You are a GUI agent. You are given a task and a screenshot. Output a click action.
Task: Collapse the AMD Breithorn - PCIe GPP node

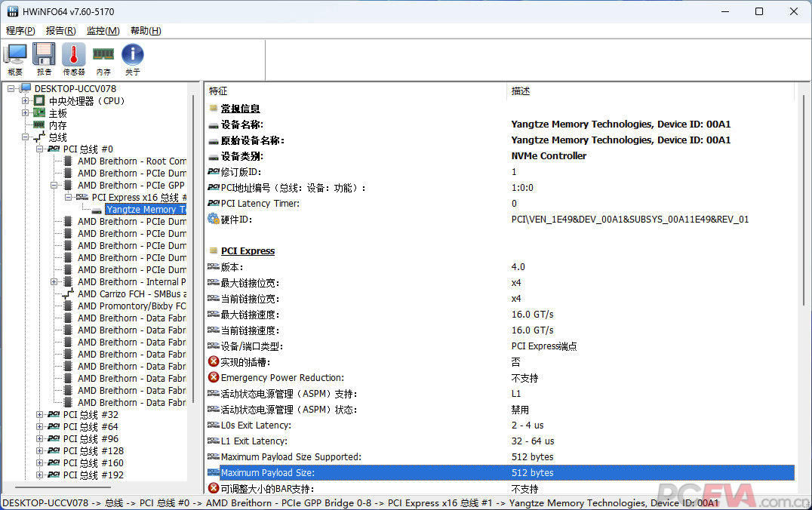tap(54, 185)
